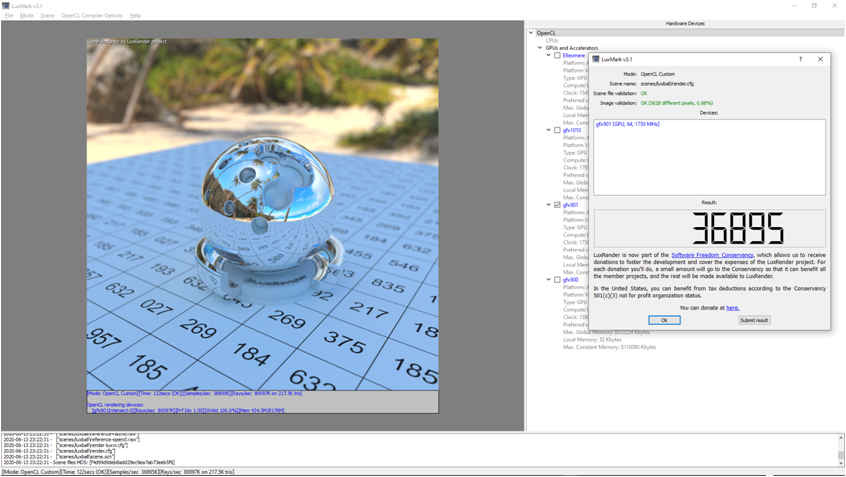Viewport: 846px width, 477px height.
Task: Close the LuxMark result dialog with X
Action: [x=820, y=59]
